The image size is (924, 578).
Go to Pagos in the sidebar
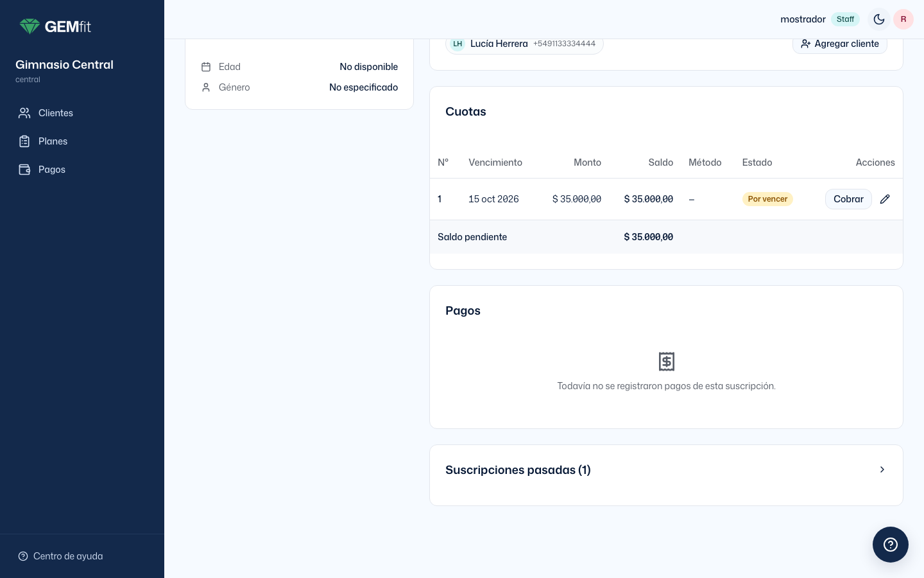[x=82, y=170]
